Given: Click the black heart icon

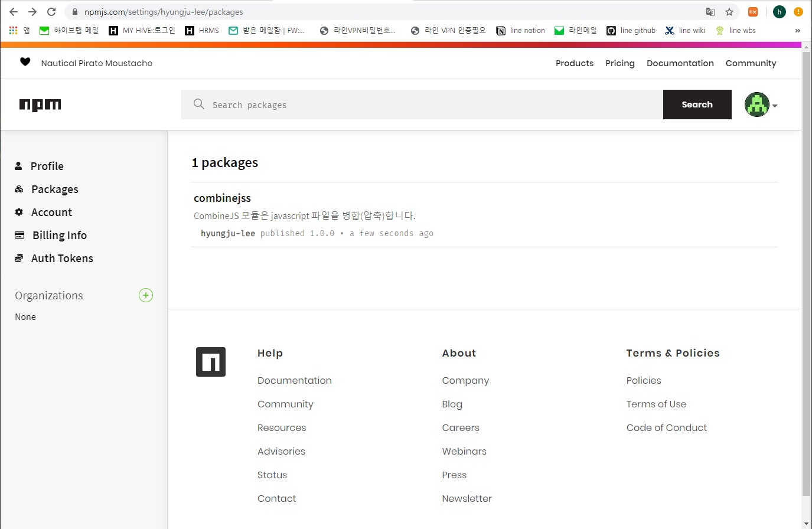Looking at the screenshot, I should pyautogui.click(x=25, y=62).
